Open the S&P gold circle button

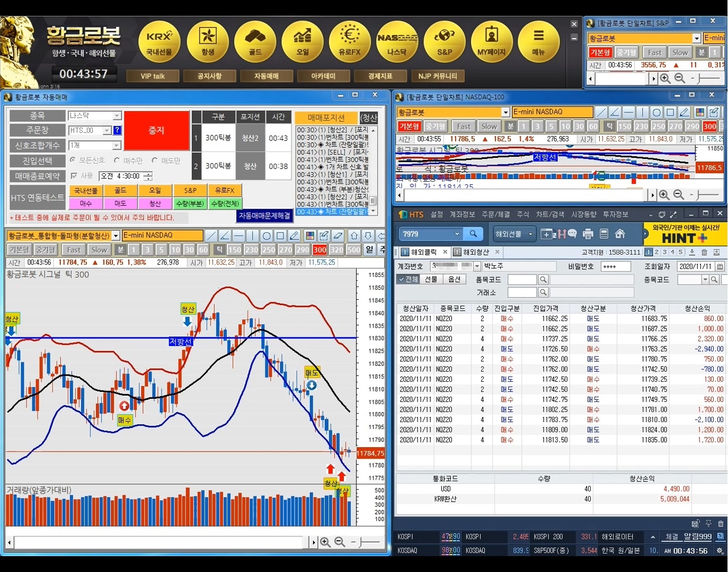[x=445, y=42]
